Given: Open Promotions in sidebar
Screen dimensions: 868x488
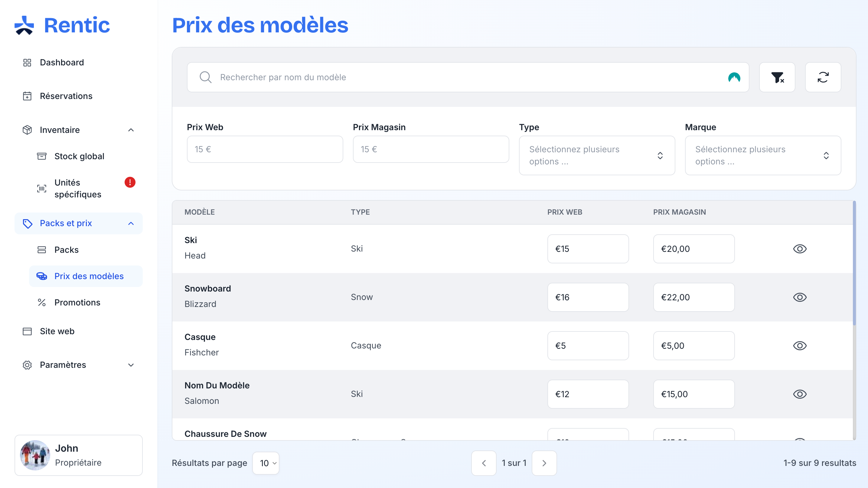Looking at the screenshot, I should coord(77,302).
